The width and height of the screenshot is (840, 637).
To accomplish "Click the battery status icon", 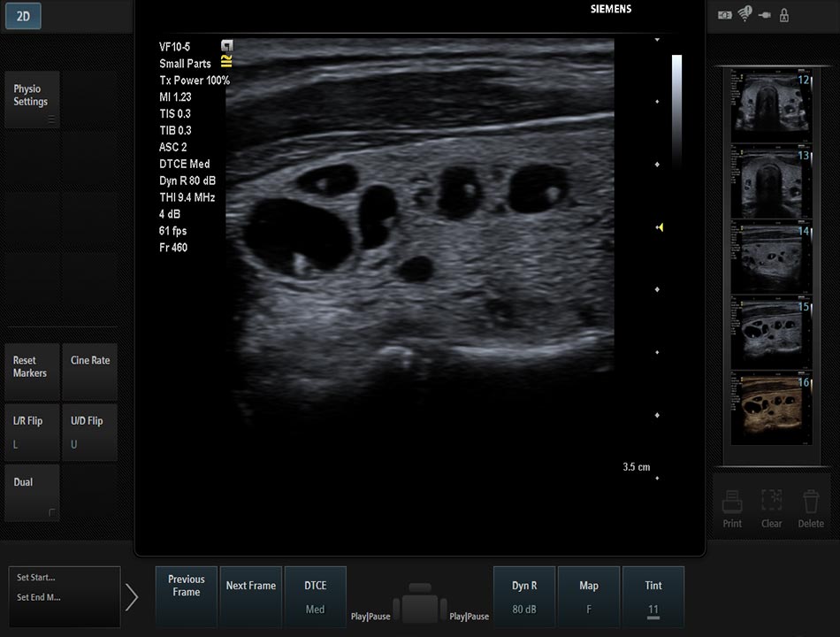I will pos(725,15).
